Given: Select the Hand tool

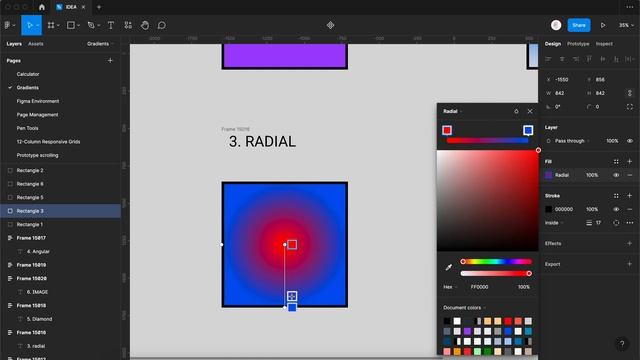Looking at the screenshot, I should coord(145,25).
